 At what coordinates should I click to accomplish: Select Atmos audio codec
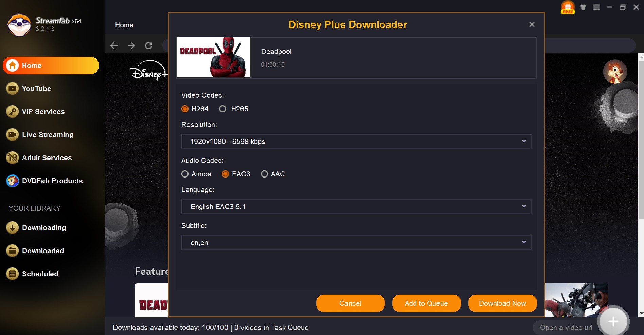[196, 174]
